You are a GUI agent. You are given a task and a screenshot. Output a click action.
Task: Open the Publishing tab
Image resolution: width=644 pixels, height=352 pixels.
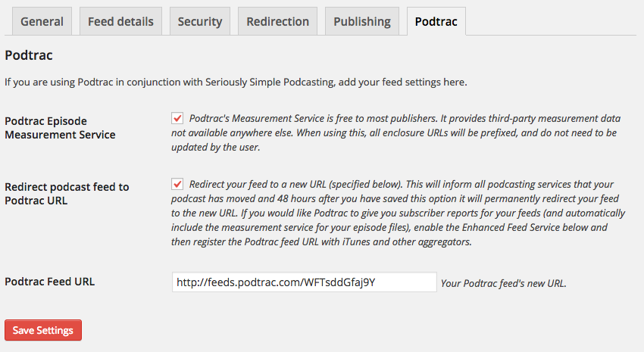362,21
